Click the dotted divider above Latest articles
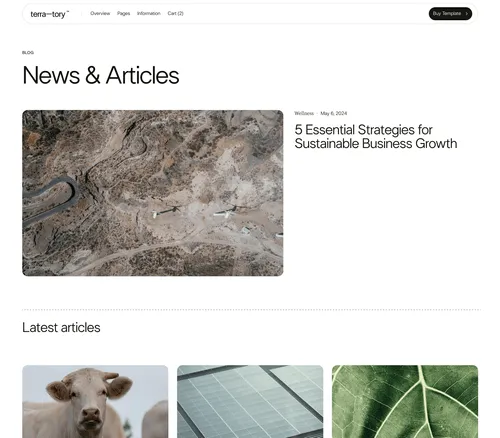Viewport: 500px width, 438px height. [252, 310]
